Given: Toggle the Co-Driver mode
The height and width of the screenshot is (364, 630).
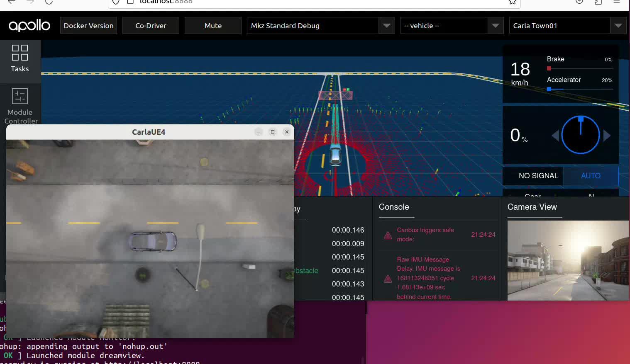Looking at the screenshot, I should tap(151, 26).
